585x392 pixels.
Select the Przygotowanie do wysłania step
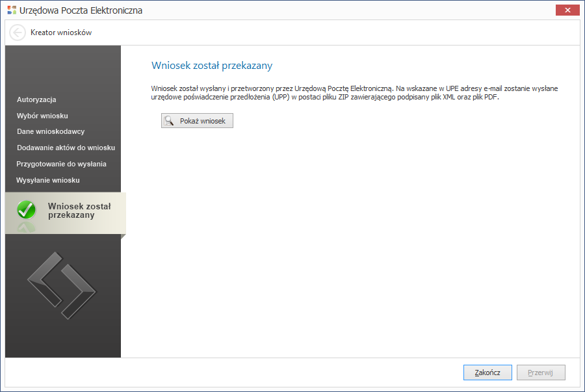61,164
